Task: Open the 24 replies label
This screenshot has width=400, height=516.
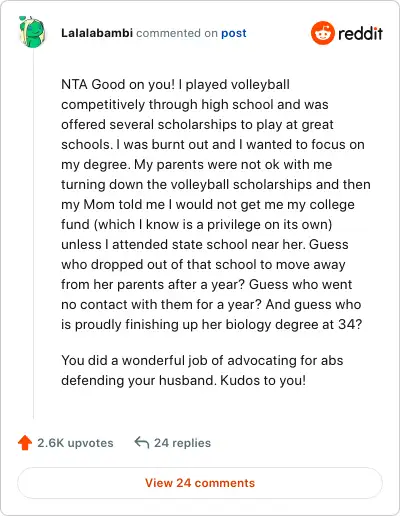Action: pyautogui.click(x=182, y=443)
